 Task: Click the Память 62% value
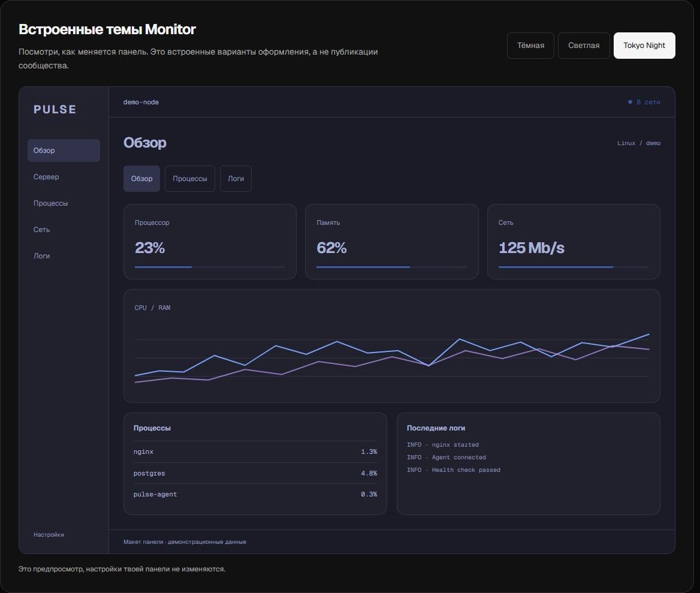tap(331, 248)
